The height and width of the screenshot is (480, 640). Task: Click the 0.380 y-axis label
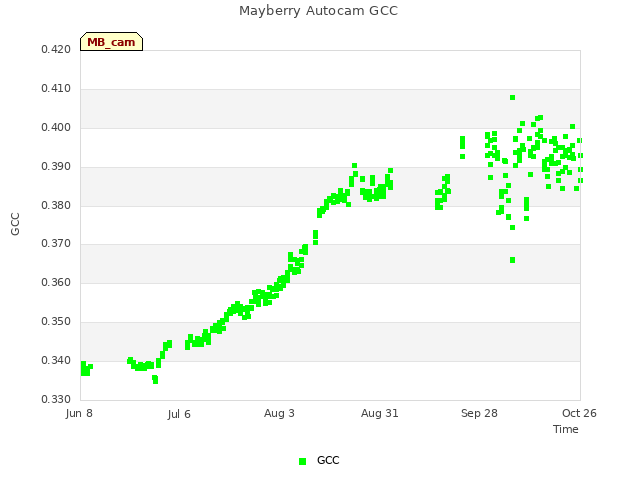(x=56, y=205)
